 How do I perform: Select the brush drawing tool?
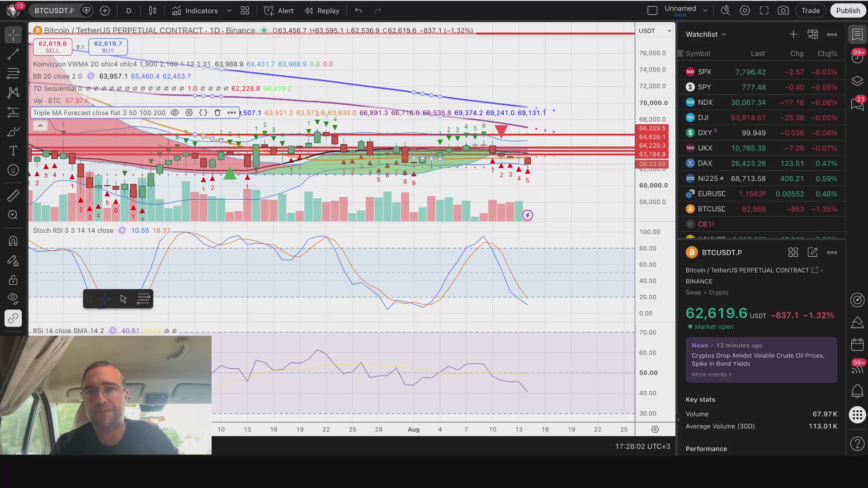click(13, 131)
